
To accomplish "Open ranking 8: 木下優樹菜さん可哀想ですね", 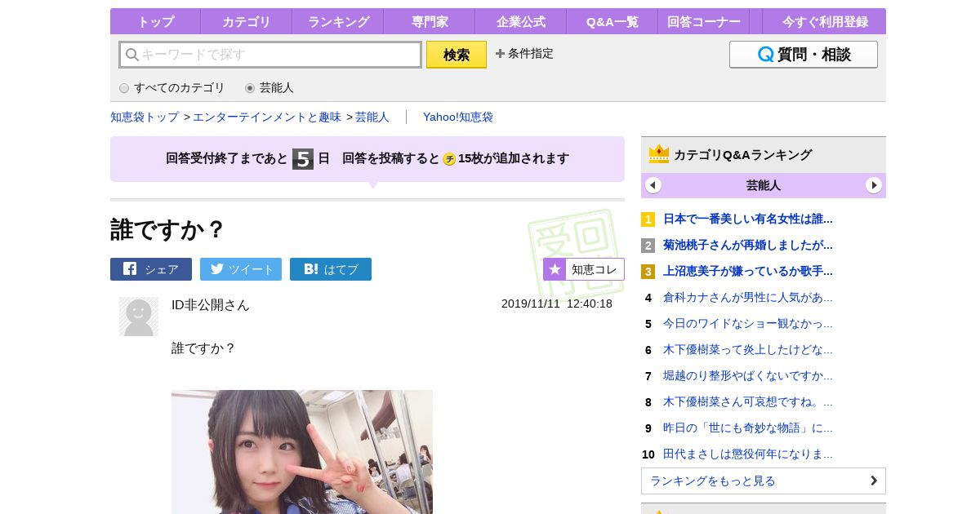I will pos(748,401).
